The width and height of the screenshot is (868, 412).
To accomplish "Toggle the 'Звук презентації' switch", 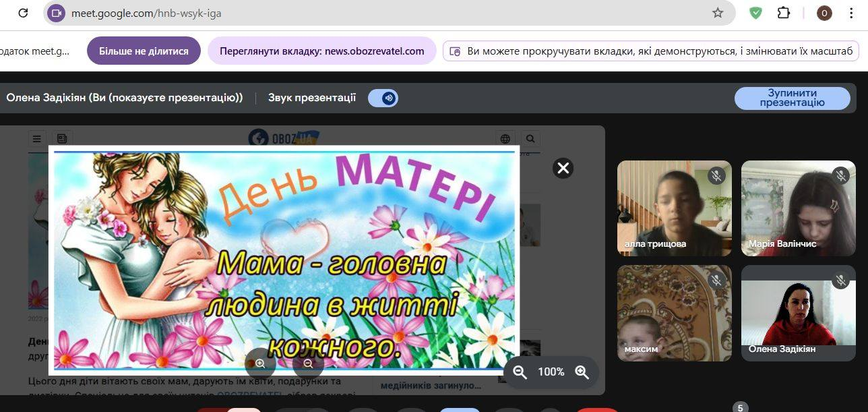I will tap(383, 98).
